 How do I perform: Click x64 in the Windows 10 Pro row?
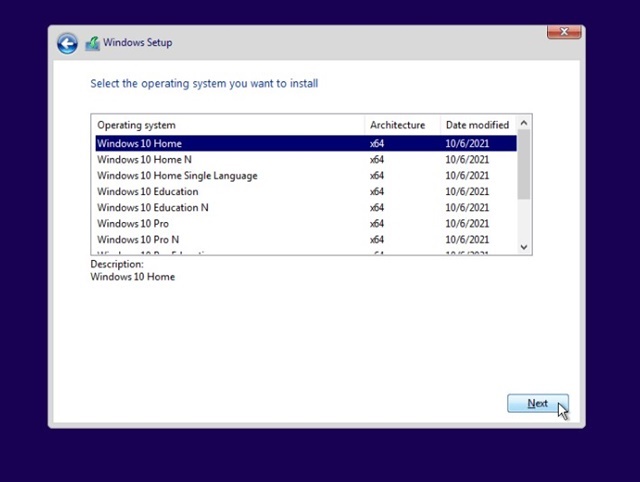pos(377,224)
